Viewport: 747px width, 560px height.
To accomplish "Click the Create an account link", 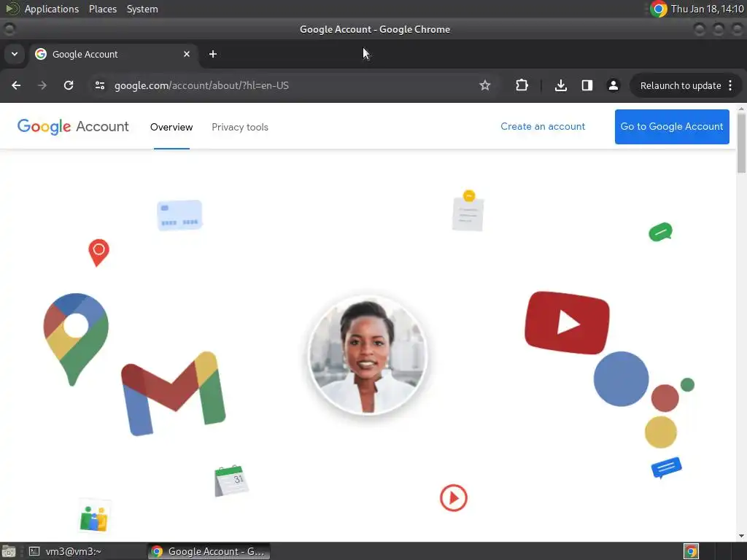I will (x=543, y=127).
